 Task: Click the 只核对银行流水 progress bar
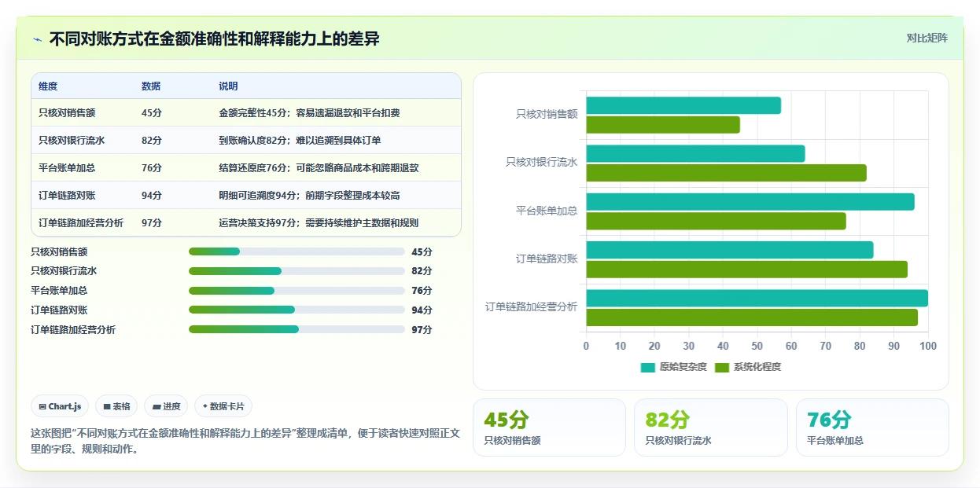297,271
